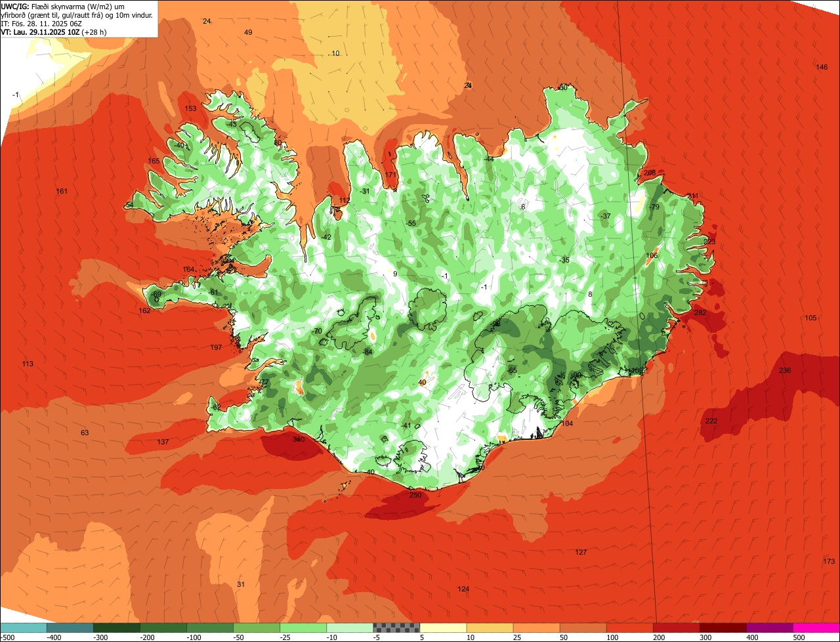Screen dimensions: 840x642
Task: Click the 127 map value
Action: tap(581, 552)
